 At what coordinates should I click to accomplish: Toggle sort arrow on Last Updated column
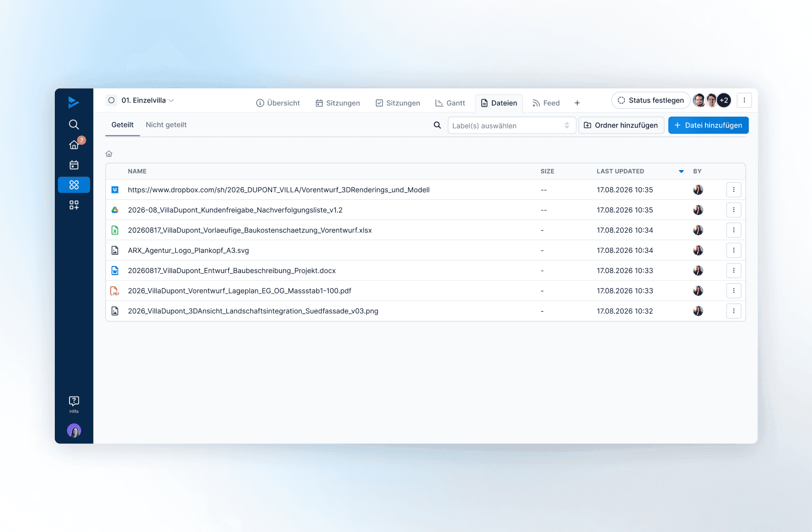tap(681, 172)
